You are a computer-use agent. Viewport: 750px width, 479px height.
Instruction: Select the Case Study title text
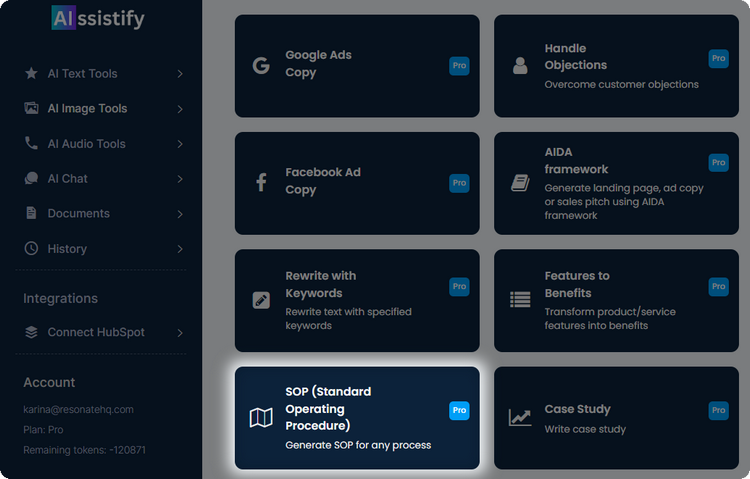tap(577, 409)
